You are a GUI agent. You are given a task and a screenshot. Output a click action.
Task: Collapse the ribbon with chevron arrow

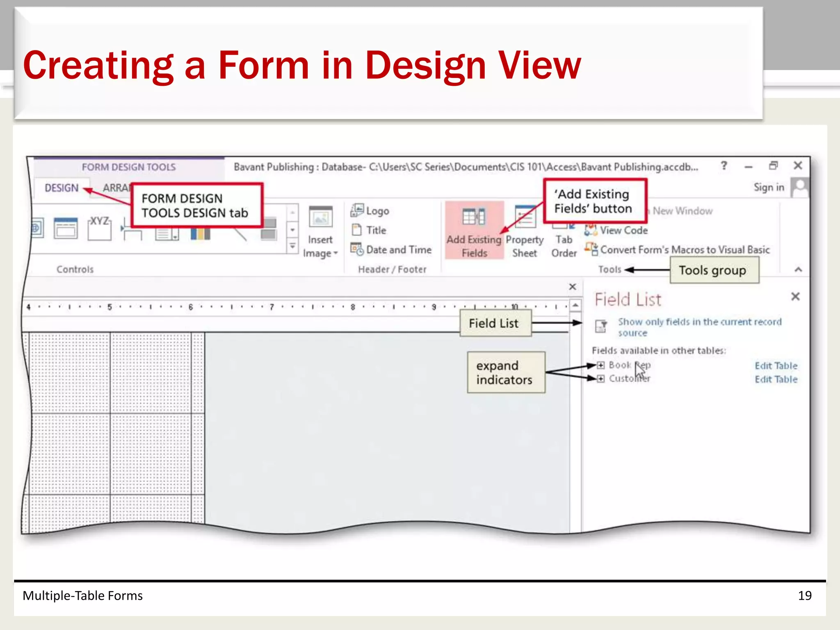798,269
